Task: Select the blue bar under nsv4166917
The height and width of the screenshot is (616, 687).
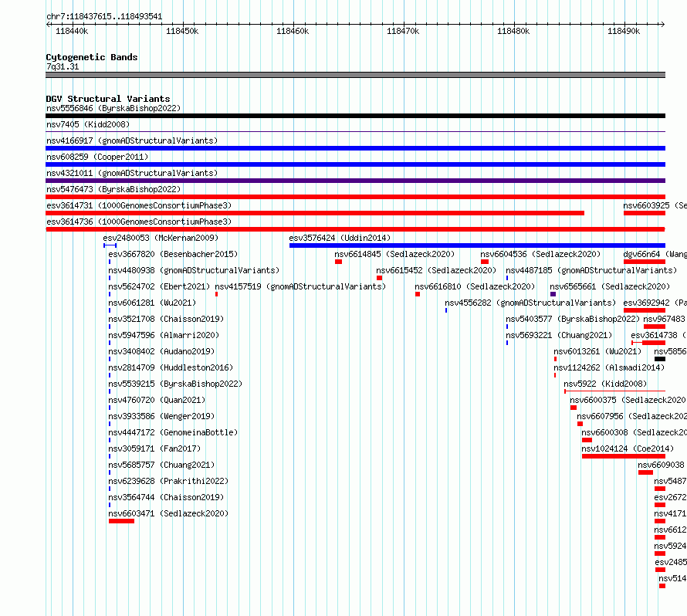Action: point(355,148)
